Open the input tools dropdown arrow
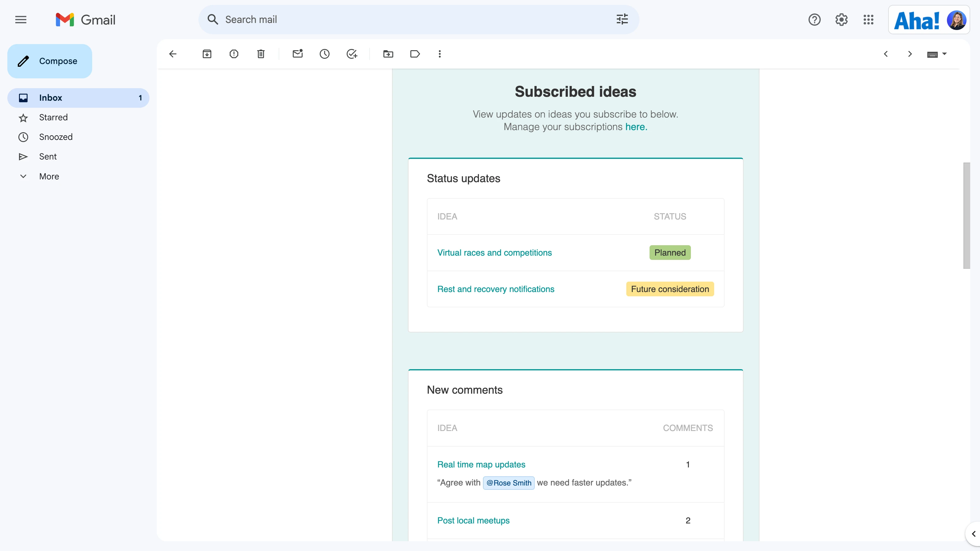The width and height of the screenshot is (980, 551). (944, 54)
